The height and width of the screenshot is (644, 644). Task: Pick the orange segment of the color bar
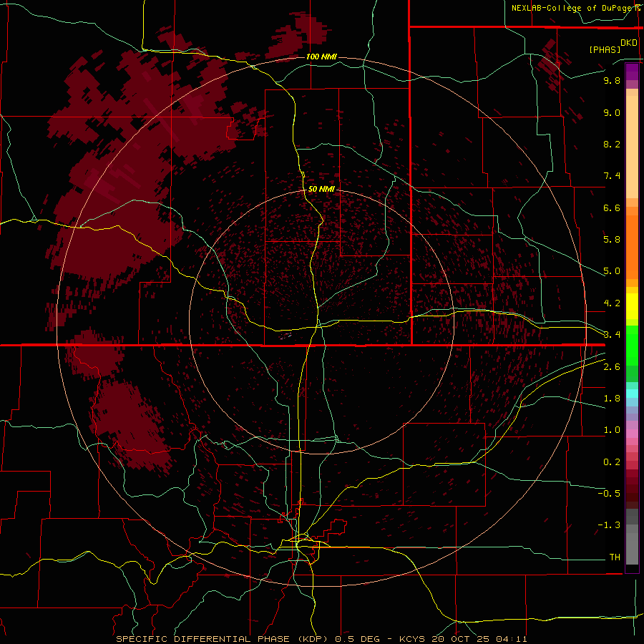[x=632, y=246]
